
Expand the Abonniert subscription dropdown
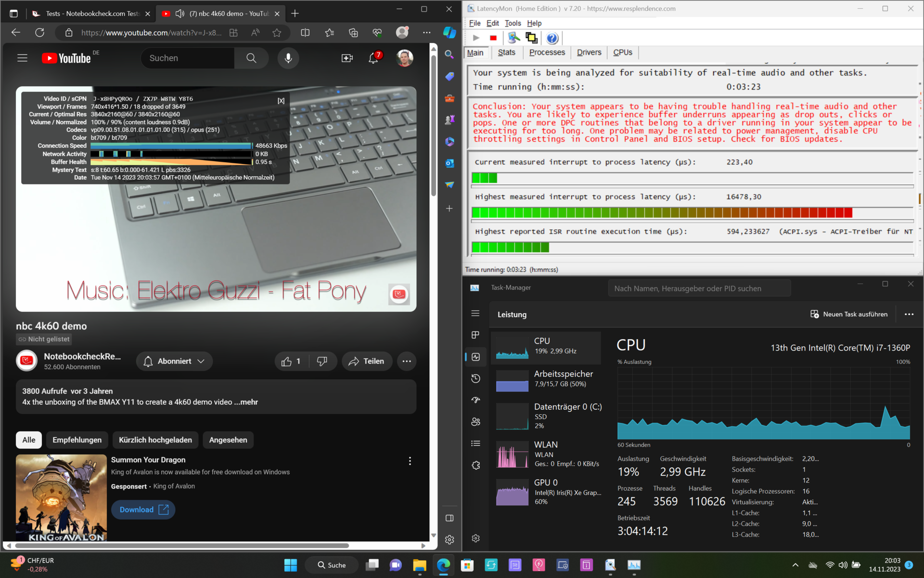(174, 361)
